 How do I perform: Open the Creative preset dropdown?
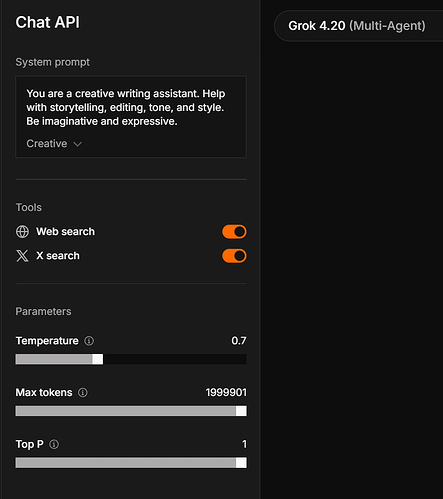[54, 144]
